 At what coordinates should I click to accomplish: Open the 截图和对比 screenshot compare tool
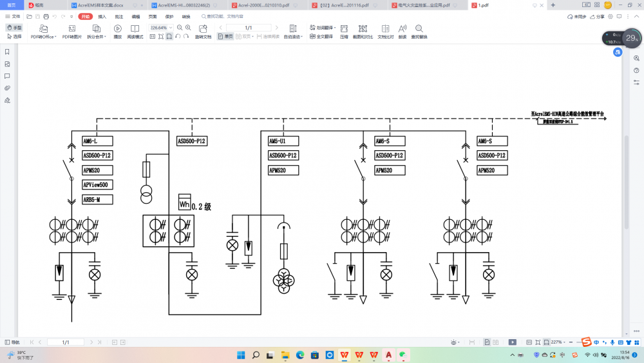pos(363,32)
